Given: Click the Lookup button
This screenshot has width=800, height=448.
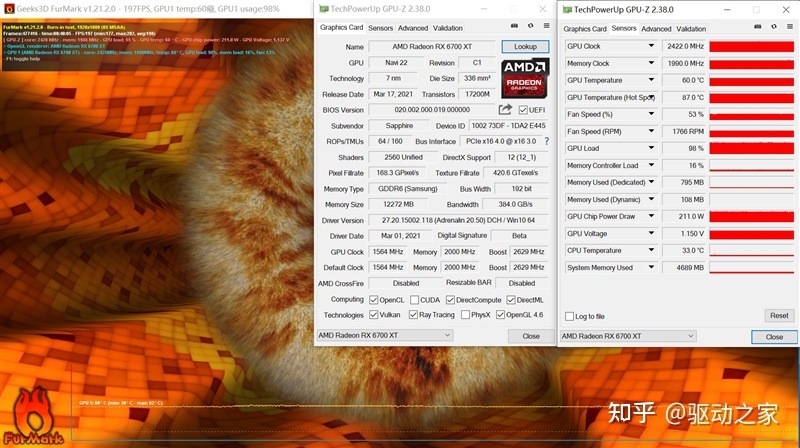Looking at the screenshot, I should click(525, 46).
